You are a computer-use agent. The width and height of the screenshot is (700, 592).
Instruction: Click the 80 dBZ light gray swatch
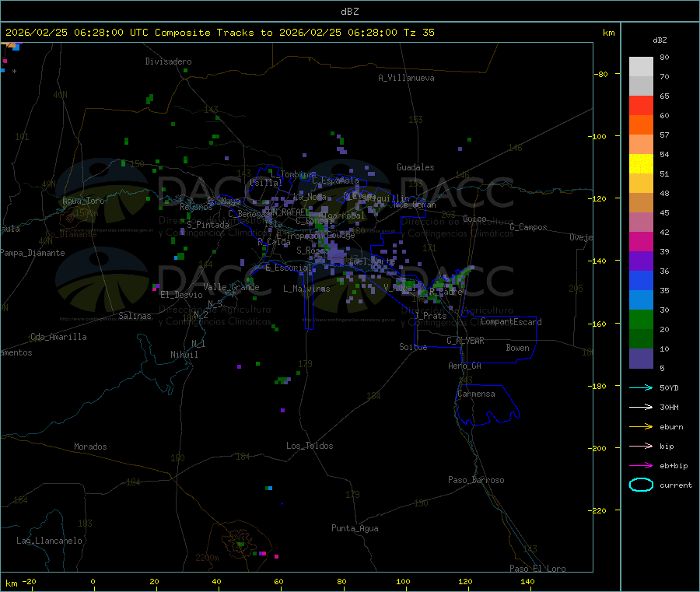pyautogui.click(x=641, y=67)
